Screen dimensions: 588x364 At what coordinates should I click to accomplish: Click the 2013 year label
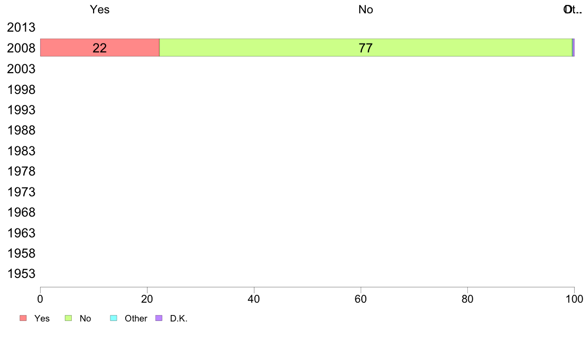coord(21,27)
